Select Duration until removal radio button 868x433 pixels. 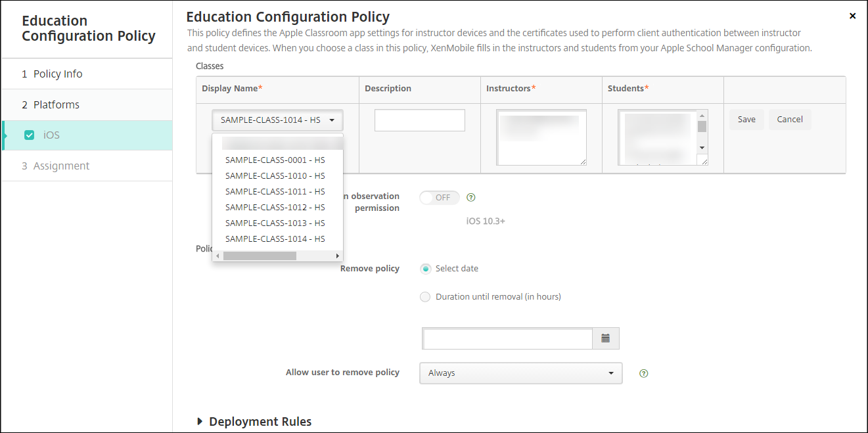pos(426,297)
